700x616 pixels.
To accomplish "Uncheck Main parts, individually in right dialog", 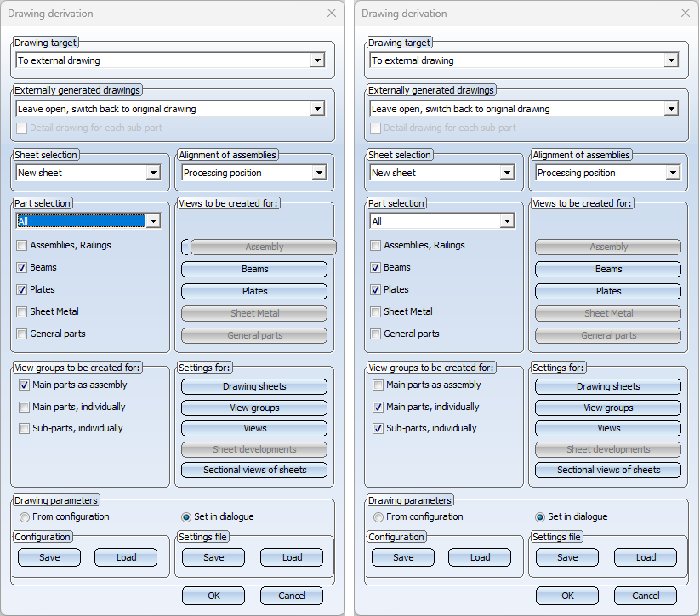I will coord(378,407).
